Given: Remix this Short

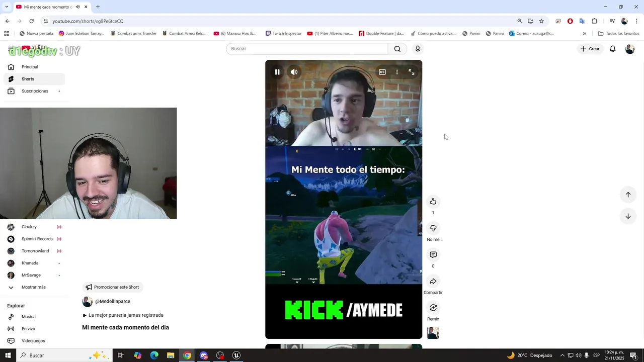Looking at the screenshot, I should point(433,308).
